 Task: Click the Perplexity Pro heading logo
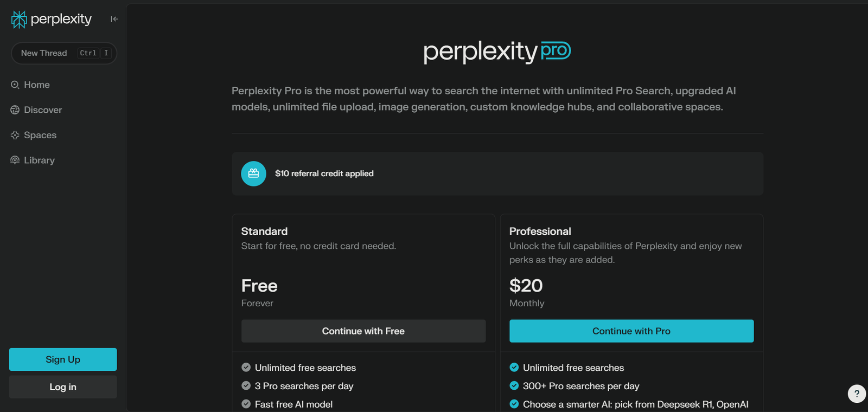[x=497, y=51]
